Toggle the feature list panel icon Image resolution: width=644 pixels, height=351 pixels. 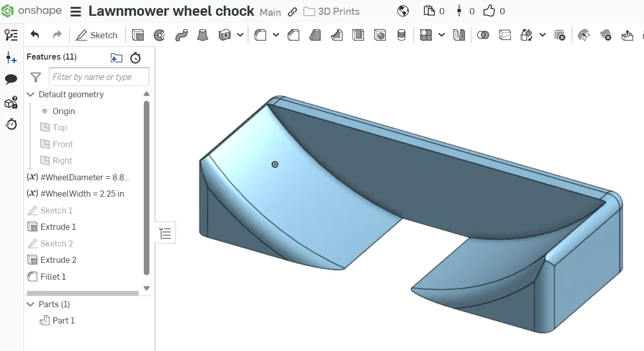click(11, 35)
